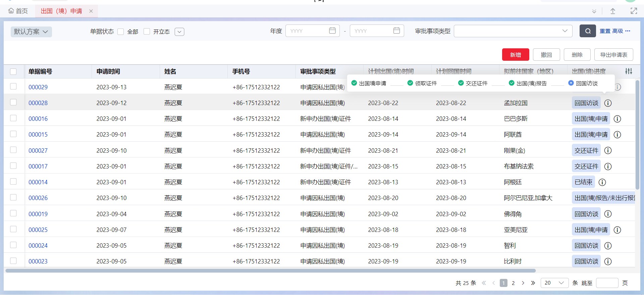Screen dimensions: 644x295
Task: Go to next page arrow
Action: (523, 283)
